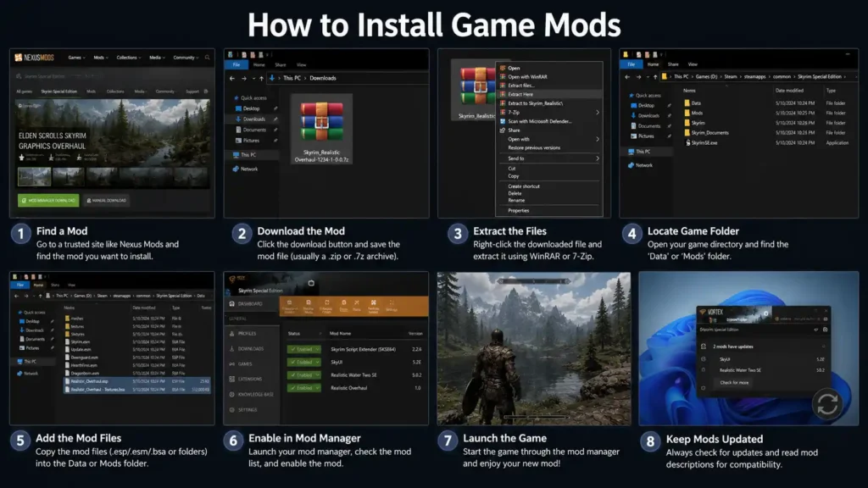Open the Downloads section in Vortex sidebar

pos(247,348)
